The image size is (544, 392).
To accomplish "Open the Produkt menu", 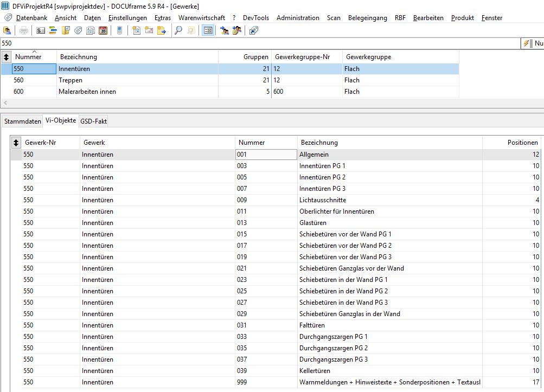I will [x=463, y=18].
